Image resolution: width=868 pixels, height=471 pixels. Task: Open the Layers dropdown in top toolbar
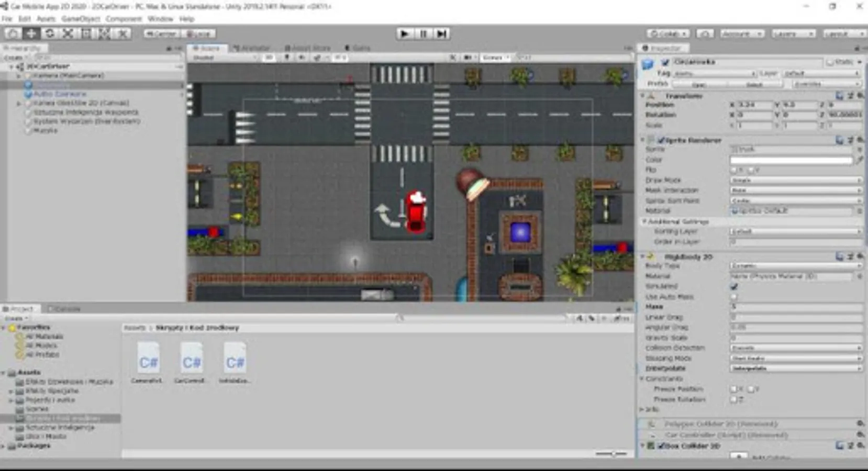pos(793,33)
